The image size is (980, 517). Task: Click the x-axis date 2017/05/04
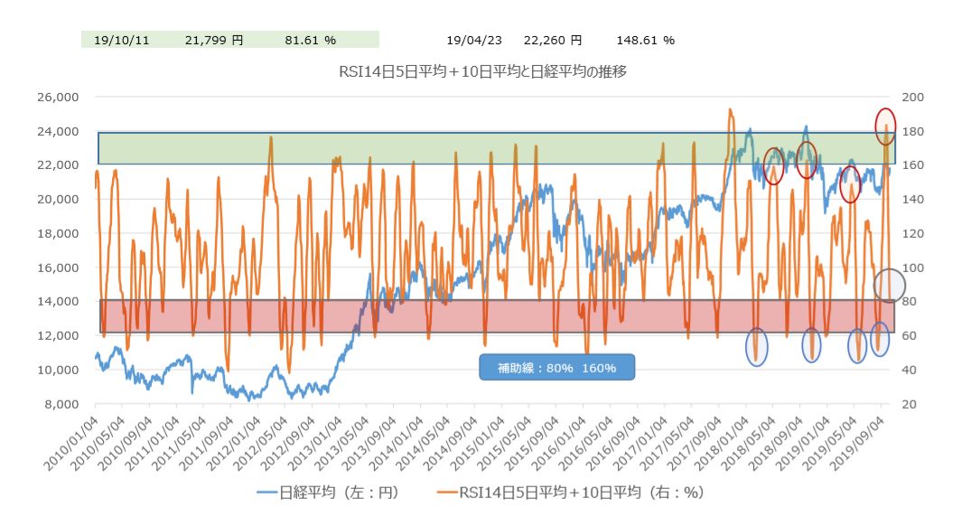click(667, 443)
